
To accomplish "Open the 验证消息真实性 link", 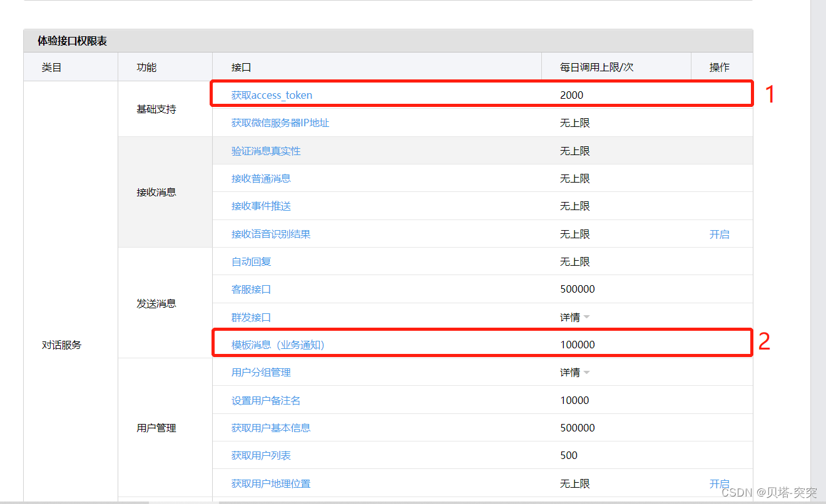I will coord(266,151).
